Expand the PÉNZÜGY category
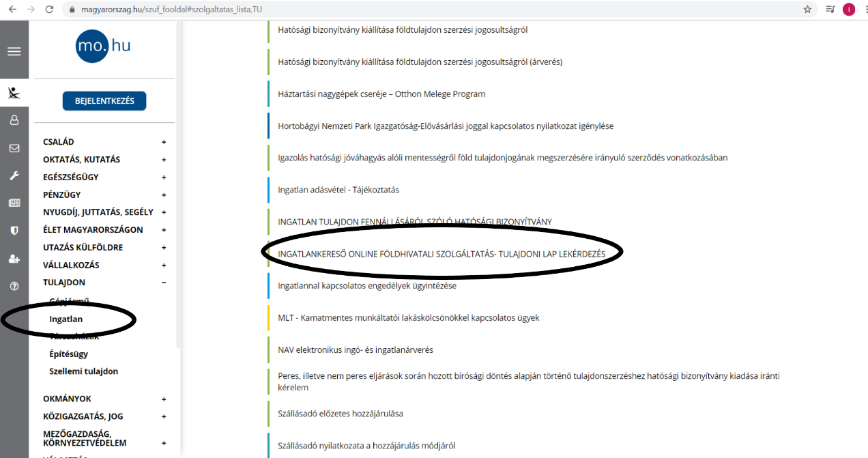 point(163,195)
